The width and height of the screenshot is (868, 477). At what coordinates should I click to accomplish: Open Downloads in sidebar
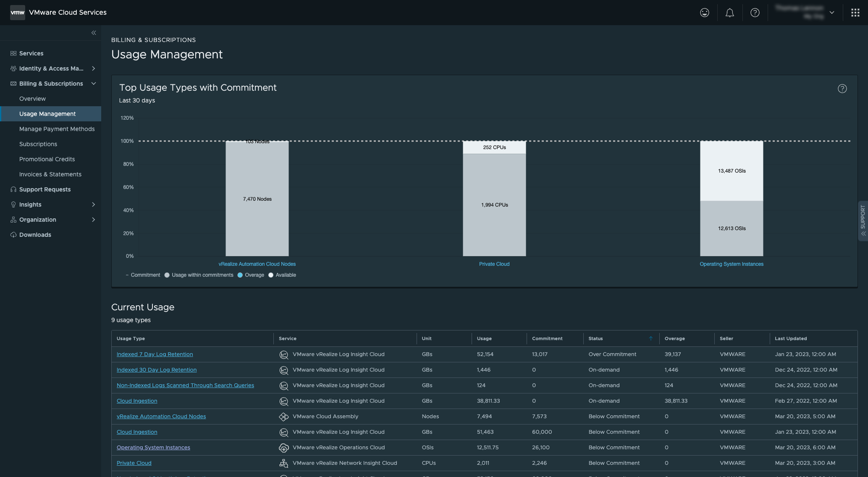tap(35, 235)
